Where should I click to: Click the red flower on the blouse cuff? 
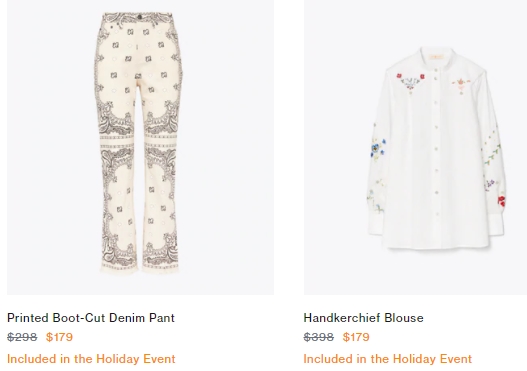pos(501,201)
